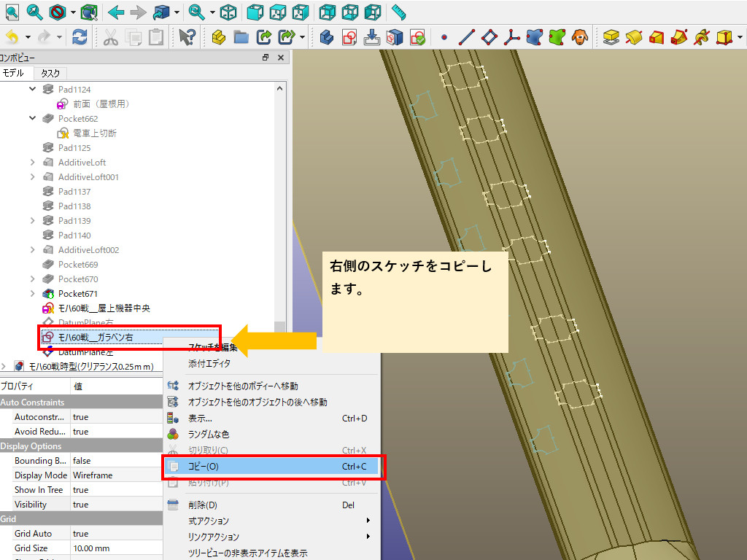The width and height of the screenshot is (747, 560).
Task: Switch to the タスク tab
Action: tap(50, 73)
